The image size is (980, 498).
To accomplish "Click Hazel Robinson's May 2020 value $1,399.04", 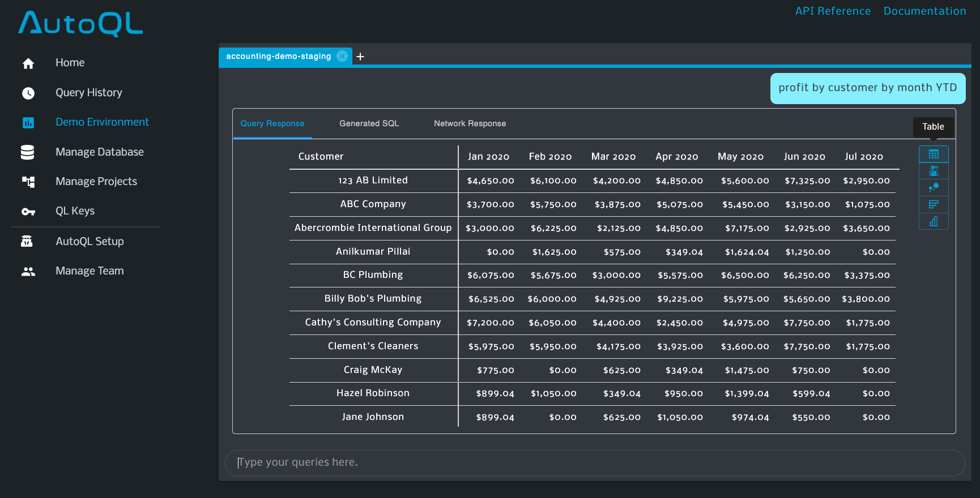I will click(x=747, y=393).
